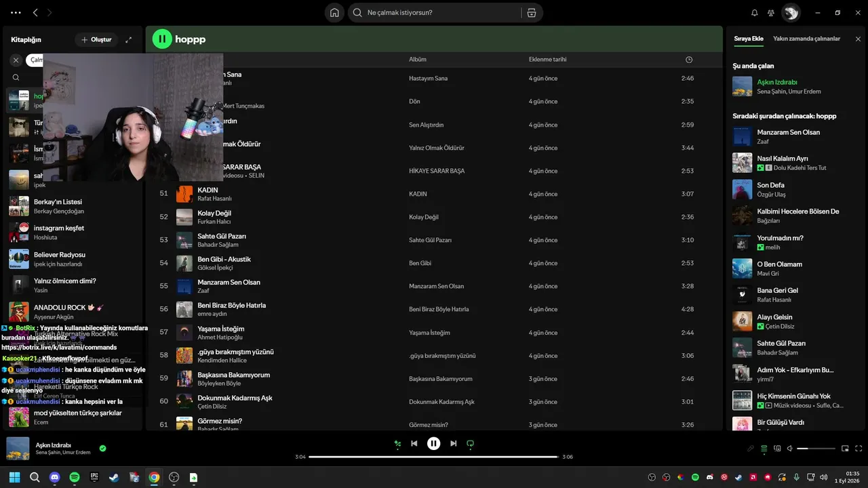The width and height of the screenshot is (868, 488).
Task: Mute the volume speaker icon
Action: [791, 448]
